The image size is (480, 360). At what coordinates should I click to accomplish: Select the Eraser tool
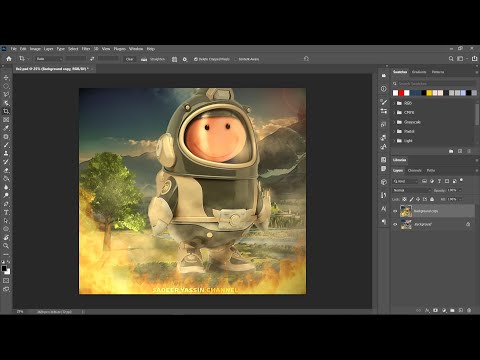tap(6, 170)
